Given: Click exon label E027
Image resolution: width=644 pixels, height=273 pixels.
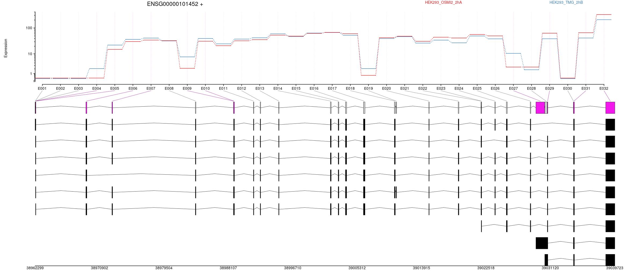Looking at the screenshot, I should pos(513,88).
